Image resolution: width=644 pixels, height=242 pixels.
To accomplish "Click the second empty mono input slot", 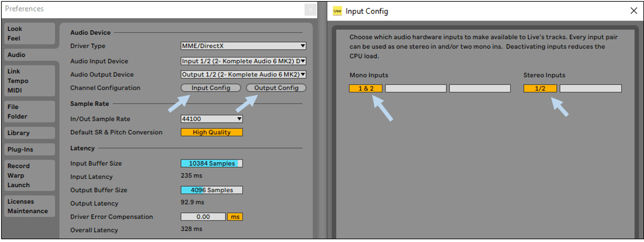I will [x=416, y=88].
